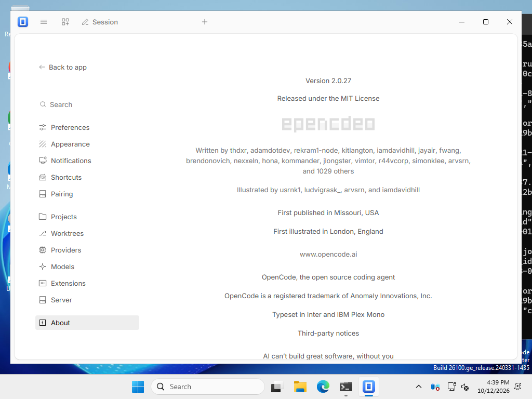Image resolution: width=532 pixels, height=399 pixels.
Task: Open Projects settings section
Action: coord(87,217)
